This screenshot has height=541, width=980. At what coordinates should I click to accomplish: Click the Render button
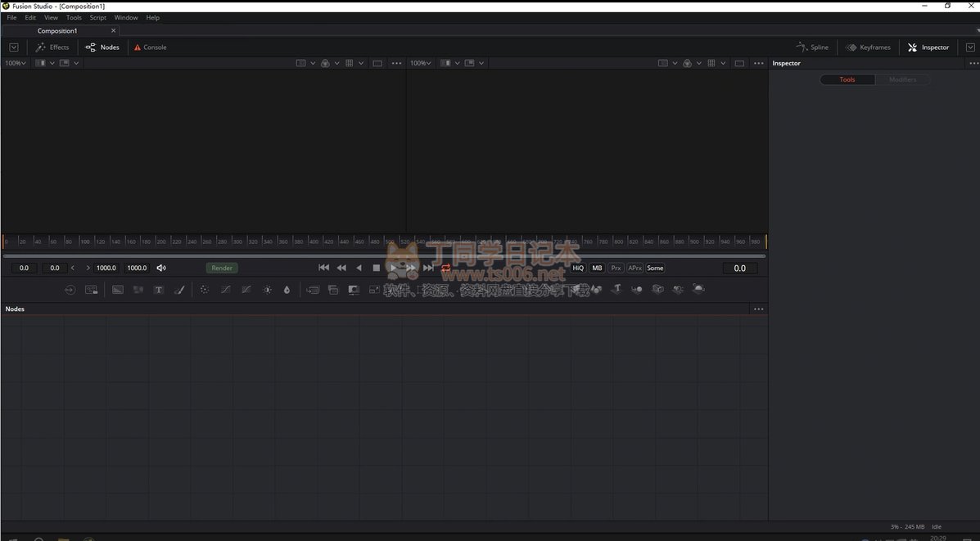(222, 268)
